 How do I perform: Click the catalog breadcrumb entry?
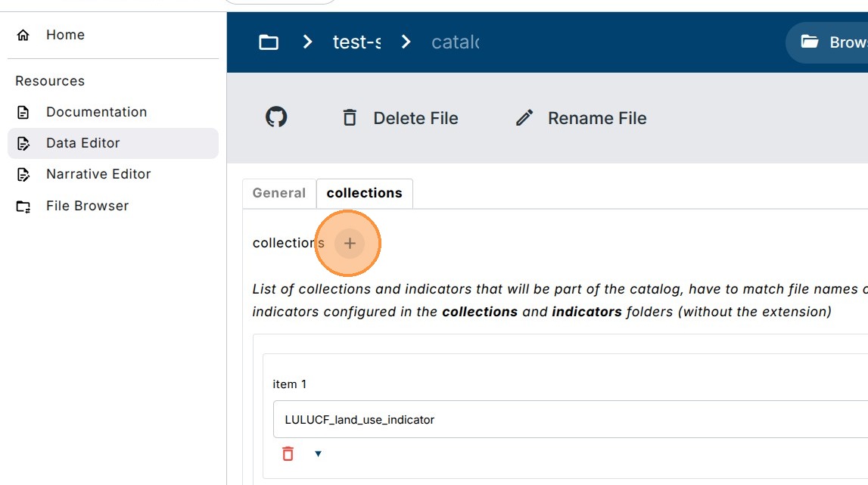pos(455,42)
